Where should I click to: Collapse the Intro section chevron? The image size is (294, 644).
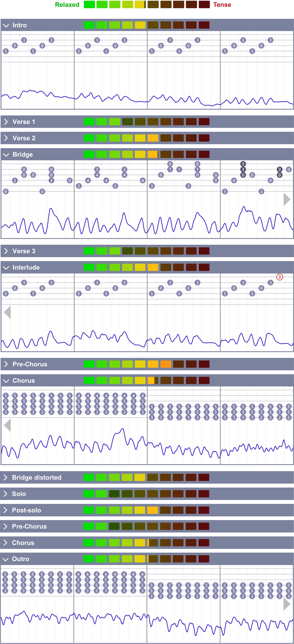click(6, 25)
